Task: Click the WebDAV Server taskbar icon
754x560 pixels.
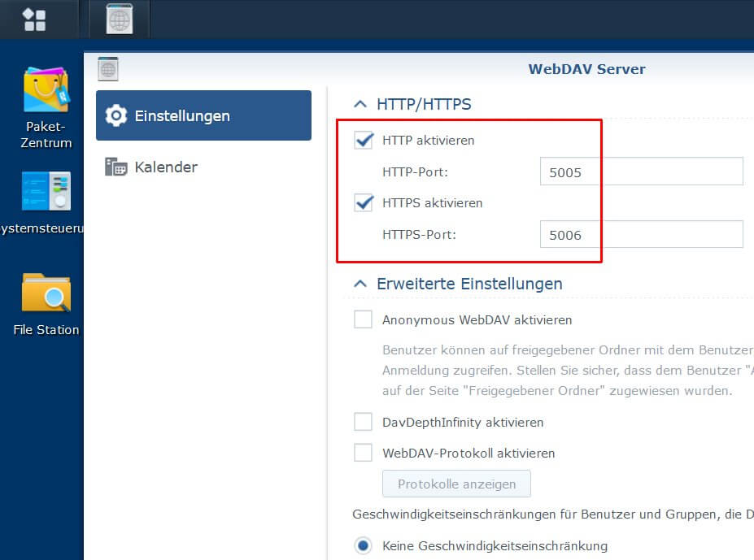Action: click(120, 20)
